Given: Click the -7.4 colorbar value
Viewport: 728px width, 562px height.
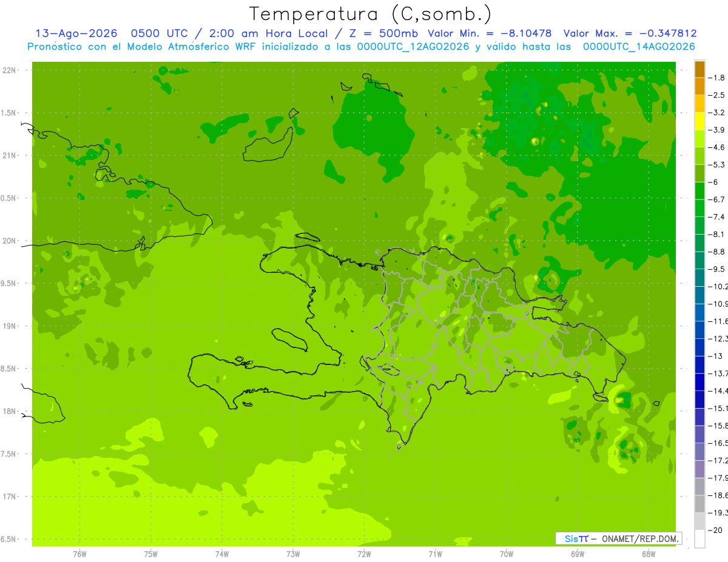Looking at the screenshot, I should [x=716, y=216].
